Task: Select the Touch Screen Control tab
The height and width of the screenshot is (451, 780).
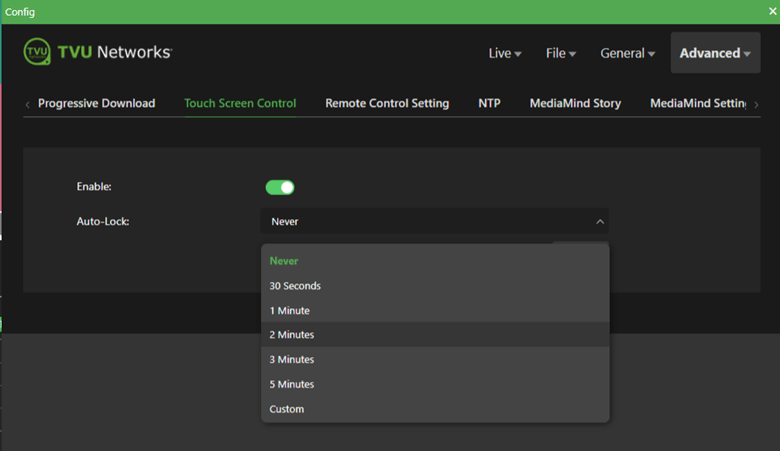Action: [240, 103]
